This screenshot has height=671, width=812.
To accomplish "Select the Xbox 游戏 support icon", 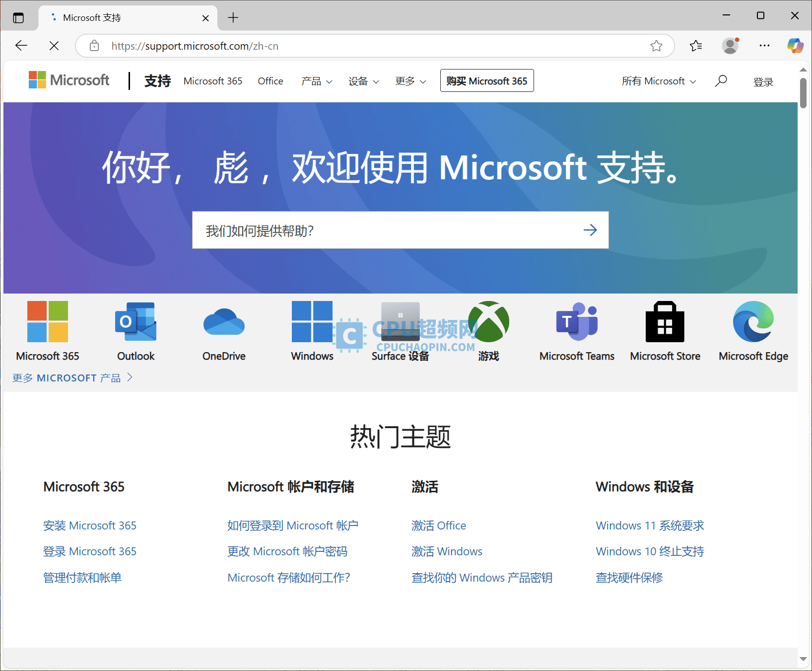I will click(x=488, y=322).
